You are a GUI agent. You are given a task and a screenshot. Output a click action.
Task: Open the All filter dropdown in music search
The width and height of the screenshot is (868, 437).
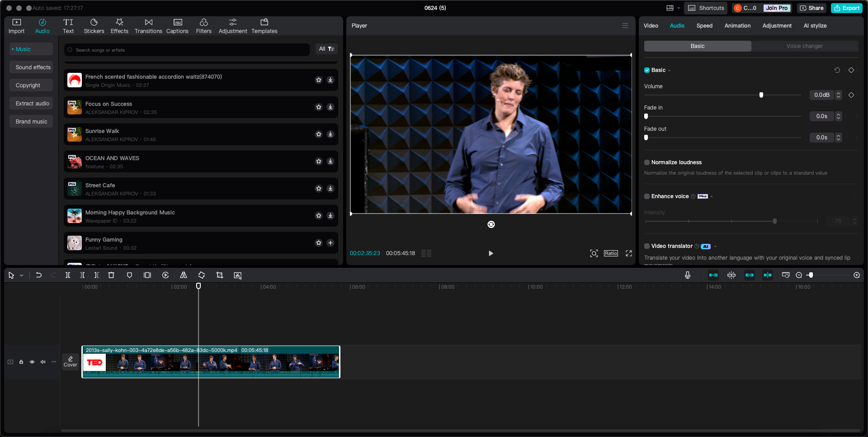click(326, 49)
